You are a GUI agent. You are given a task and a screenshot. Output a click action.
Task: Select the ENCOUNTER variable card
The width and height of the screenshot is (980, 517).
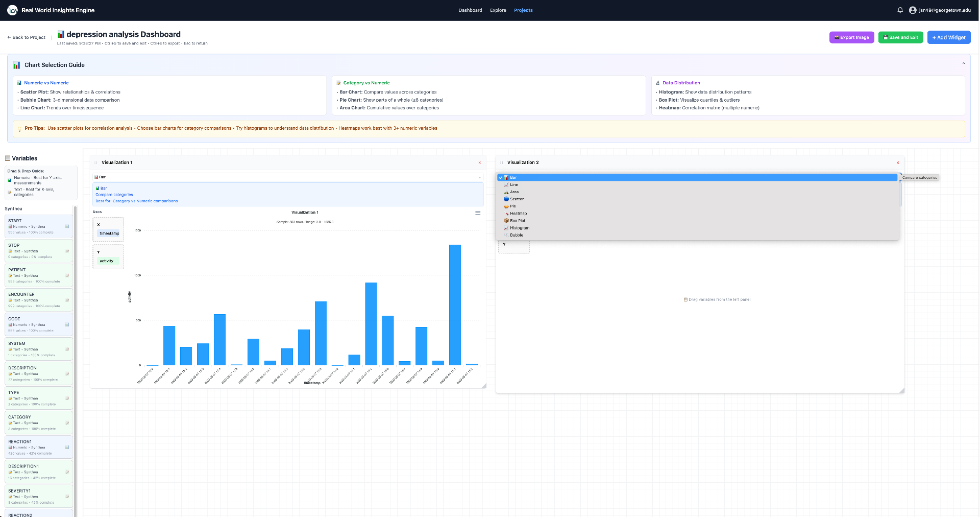tap(39, 300)
